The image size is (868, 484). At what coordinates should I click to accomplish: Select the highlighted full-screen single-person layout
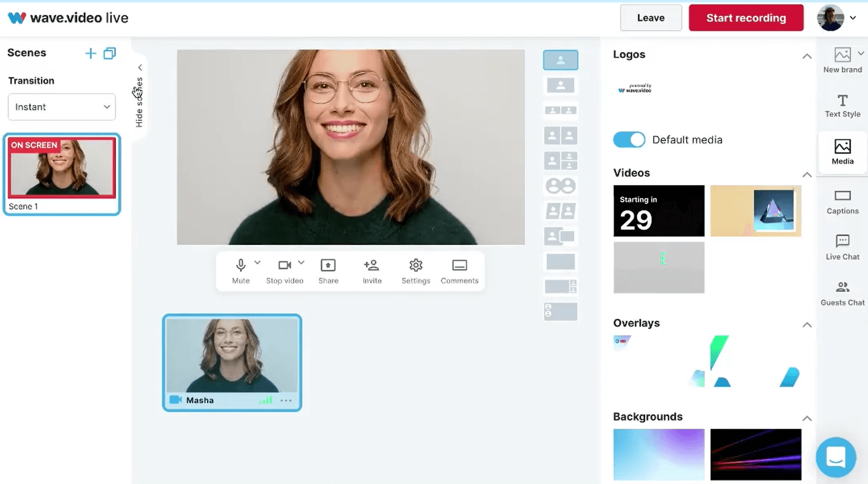[560, 60]
